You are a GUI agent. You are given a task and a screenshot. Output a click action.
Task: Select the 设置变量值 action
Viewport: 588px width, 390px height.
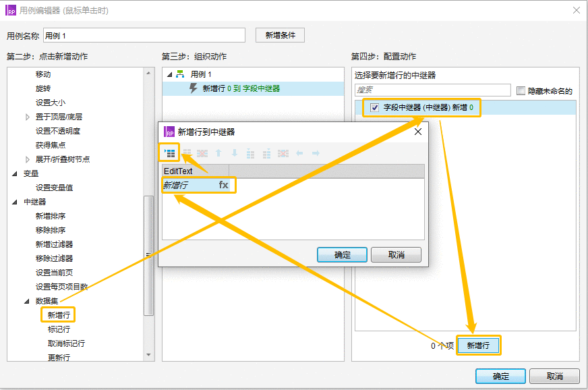tap(55, 188)
